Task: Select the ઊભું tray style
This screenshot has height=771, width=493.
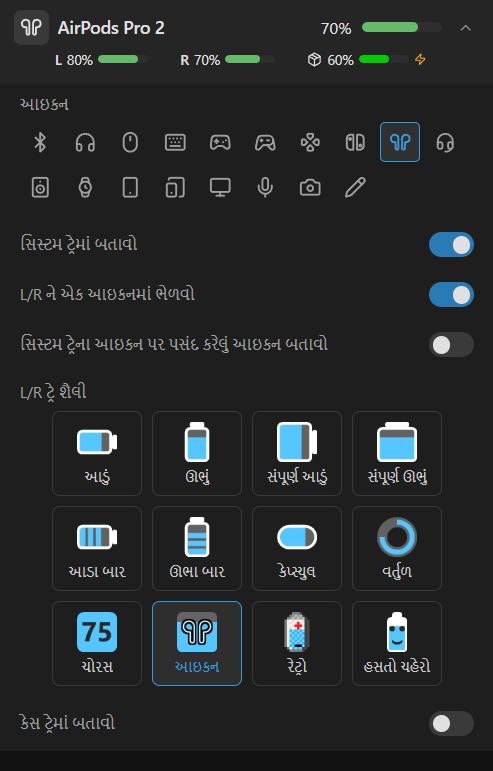Action: (197, 453)
